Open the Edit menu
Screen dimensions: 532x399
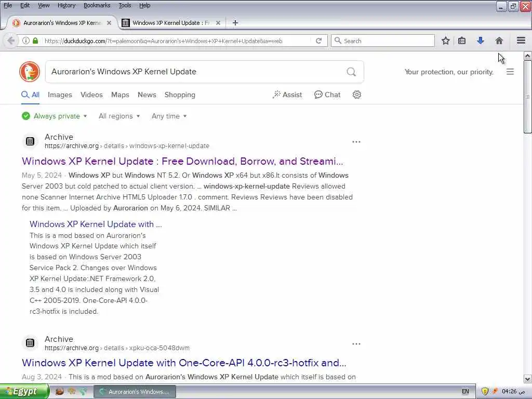coord(25,5)
